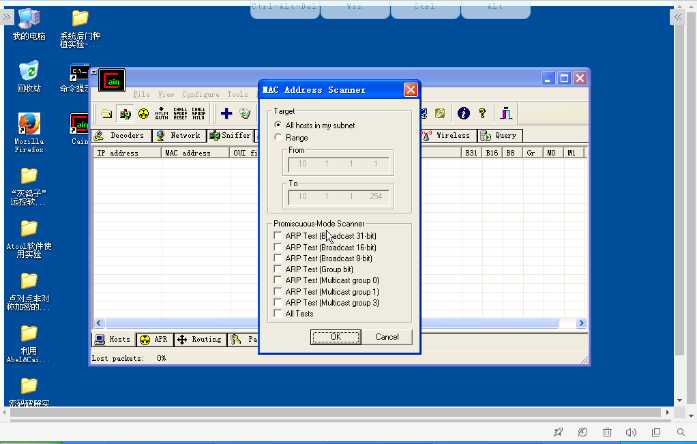Click the pin icon in bottom bar

558,432
